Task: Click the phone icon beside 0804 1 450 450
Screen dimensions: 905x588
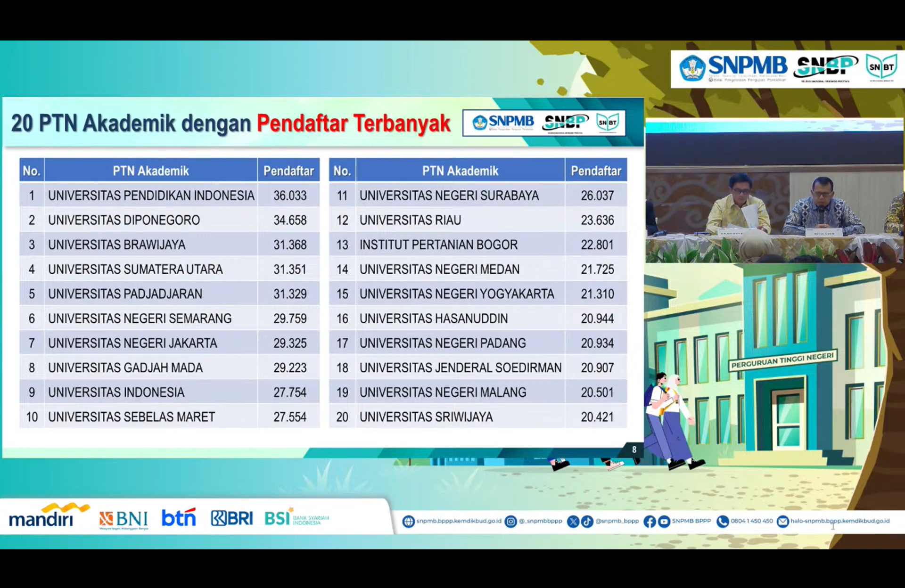Action: coord(722,522)
